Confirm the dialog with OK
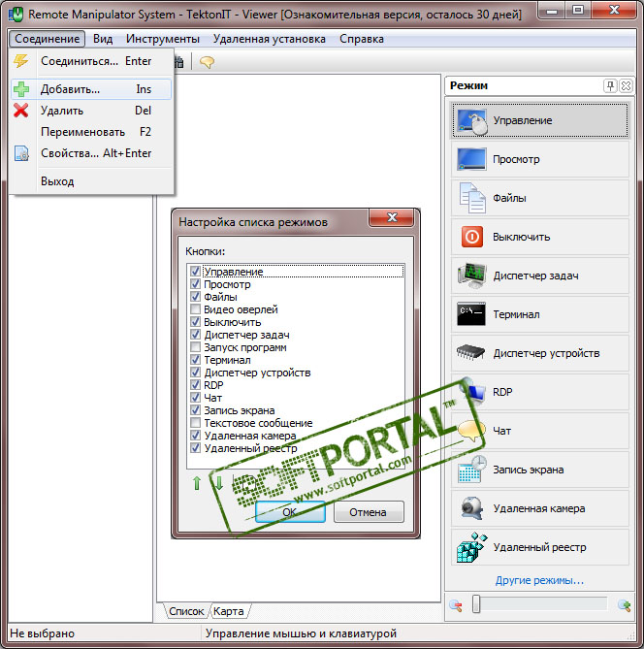Viewport: 644px width, 649px height. click(x=290, y=512)
